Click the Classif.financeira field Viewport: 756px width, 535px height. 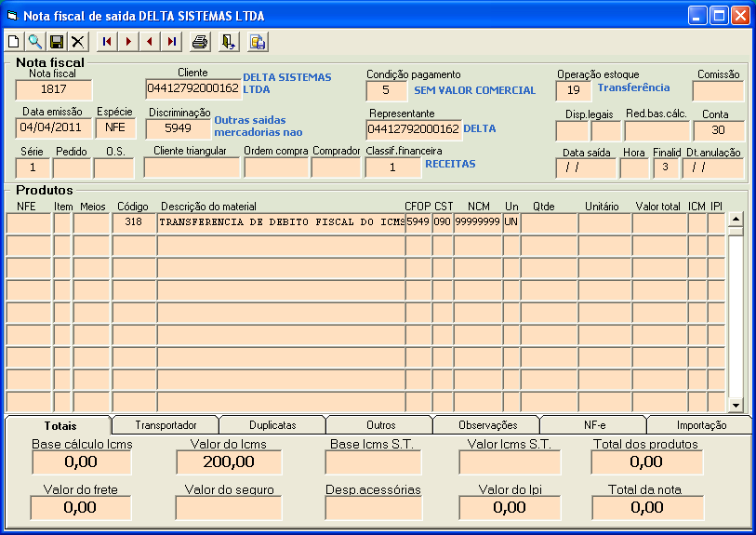(393, 167)
